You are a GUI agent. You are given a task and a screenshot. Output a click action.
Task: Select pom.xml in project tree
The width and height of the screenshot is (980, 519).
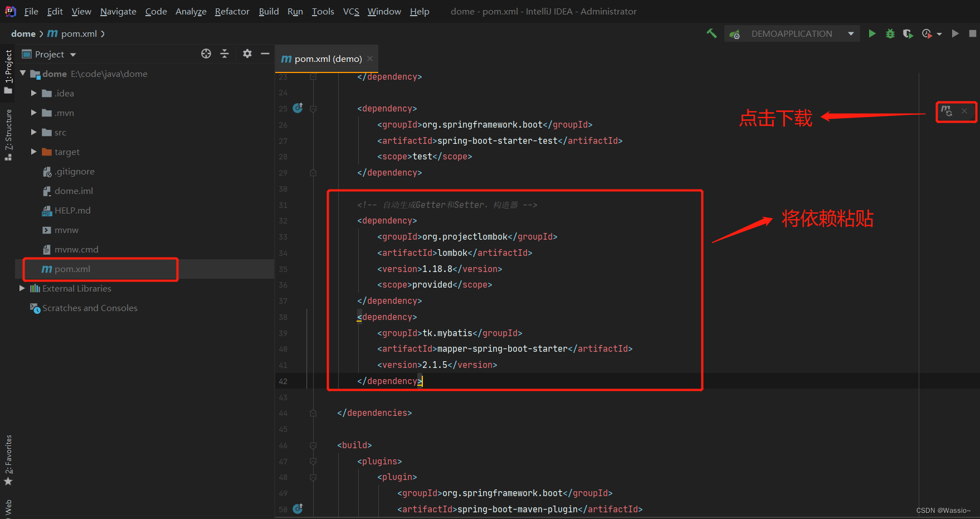[x=72, y=269]
